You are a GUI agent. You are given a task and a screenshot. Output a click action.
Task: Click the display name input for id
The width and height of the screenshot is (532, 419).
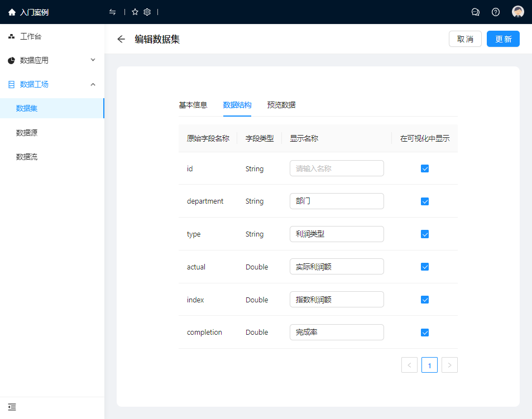pos(337,168)
